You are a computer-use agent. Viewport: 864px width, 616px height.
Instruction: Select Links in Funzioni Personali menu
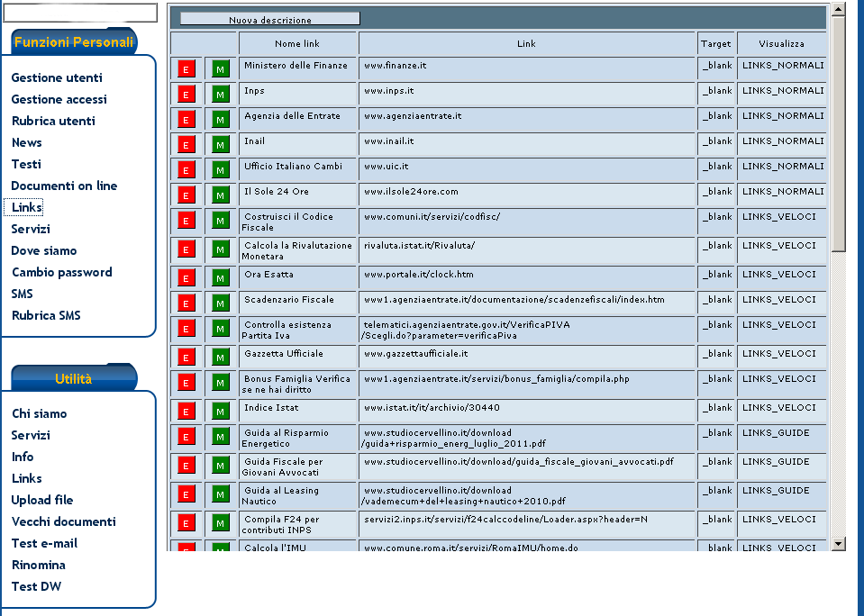[x=26, y=207]
